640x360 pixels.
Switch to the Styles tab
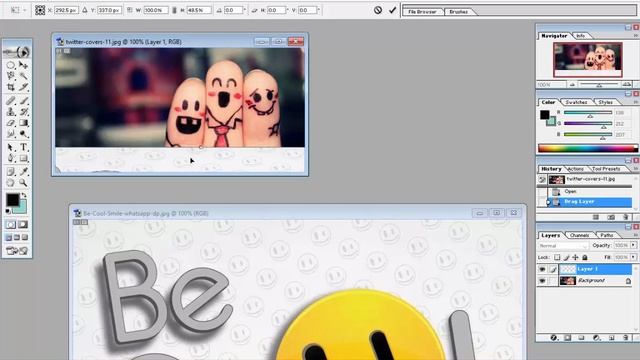click(606, 102)
